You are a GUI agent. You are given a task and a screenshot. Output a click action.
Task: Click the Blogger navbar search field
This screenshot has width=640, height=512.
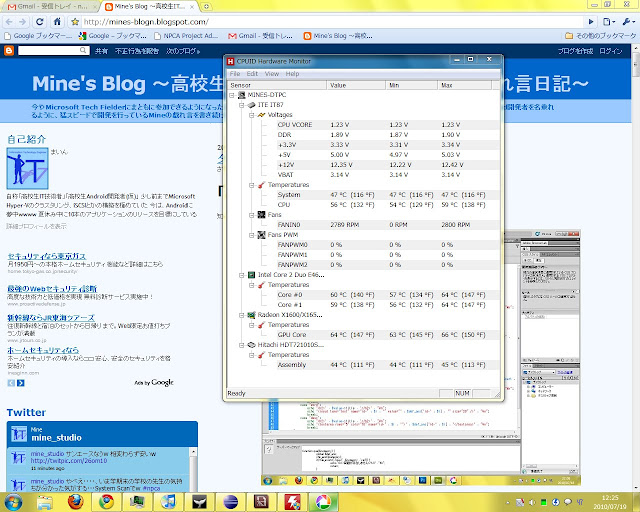(49, 51)
